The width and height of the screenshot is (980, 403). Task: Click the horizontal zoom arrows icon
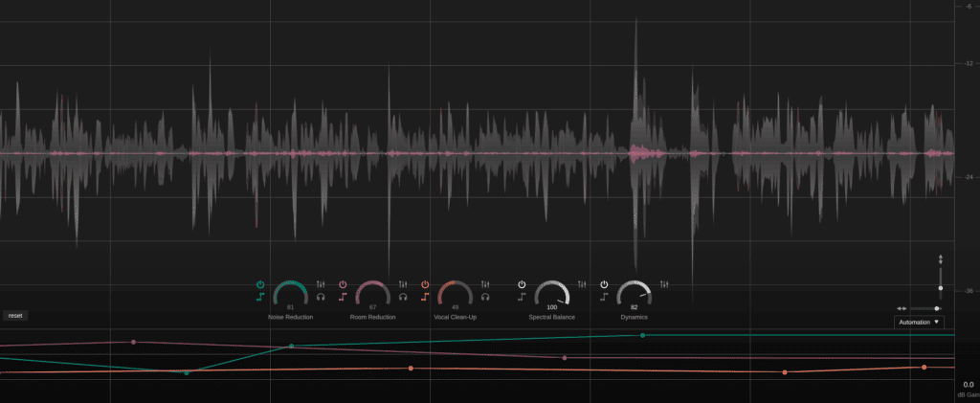coord(902,308)
